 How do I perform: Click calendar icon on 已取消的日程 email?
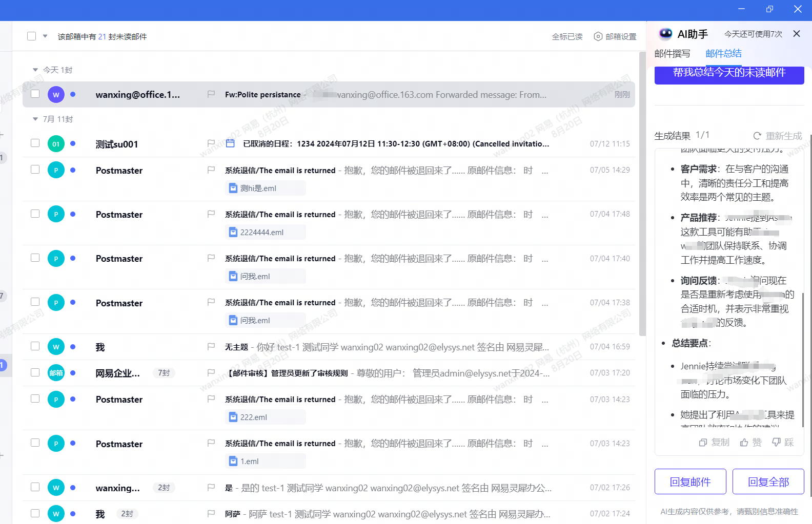coord(231,143)
